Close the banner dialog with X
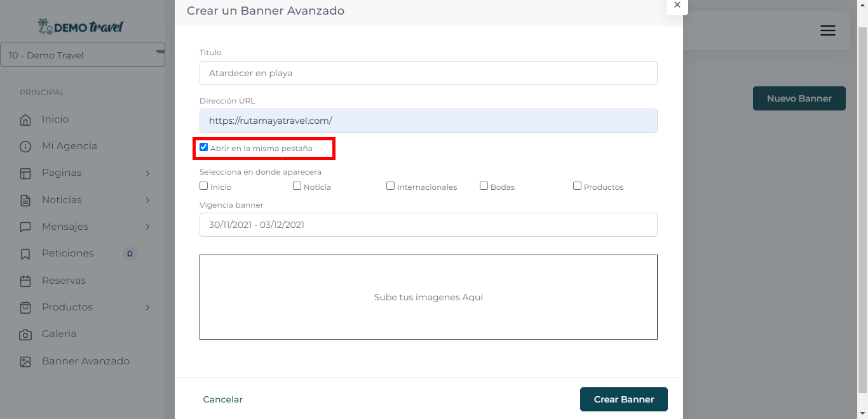Viewport: 868px width, 419px height. click(x=677, y=5)
